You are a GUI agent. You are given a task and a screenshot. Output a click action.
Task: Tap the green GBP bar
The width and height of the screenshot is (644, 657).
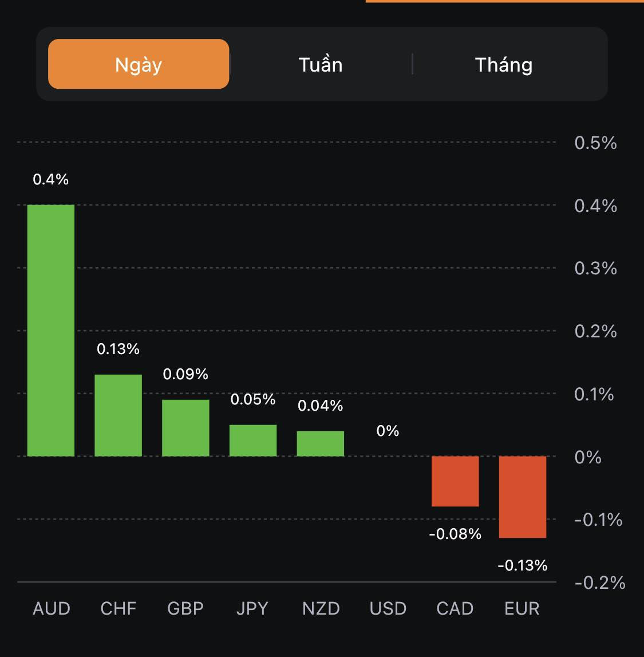click(x=185, y=428)
